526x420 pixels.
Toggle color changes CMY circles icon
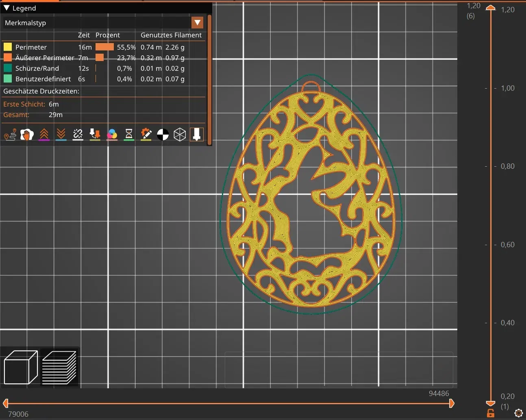(x=112, y=135)
